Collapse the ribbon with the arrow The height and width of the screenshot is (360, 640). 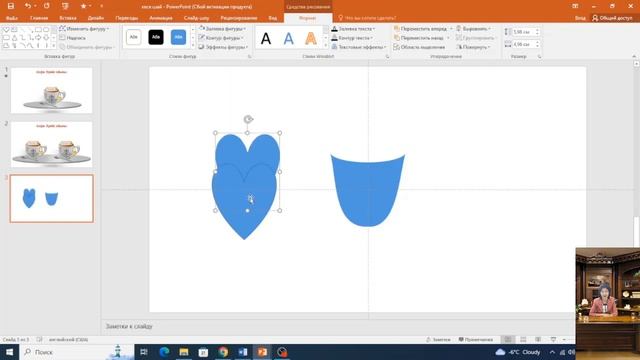pyautogui.click(x=634, y=57)
